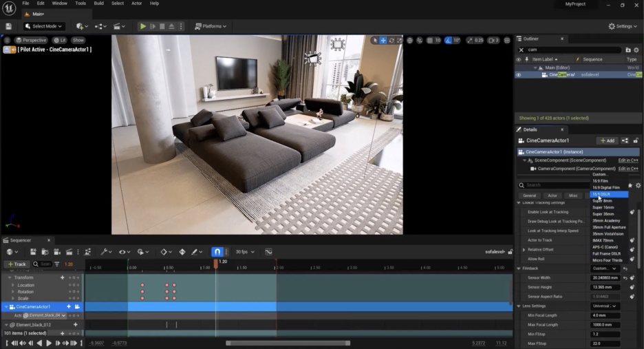Open the 30 fps frame rate dropdown
This screenshot has width=644, height=349.
point(245,252)
